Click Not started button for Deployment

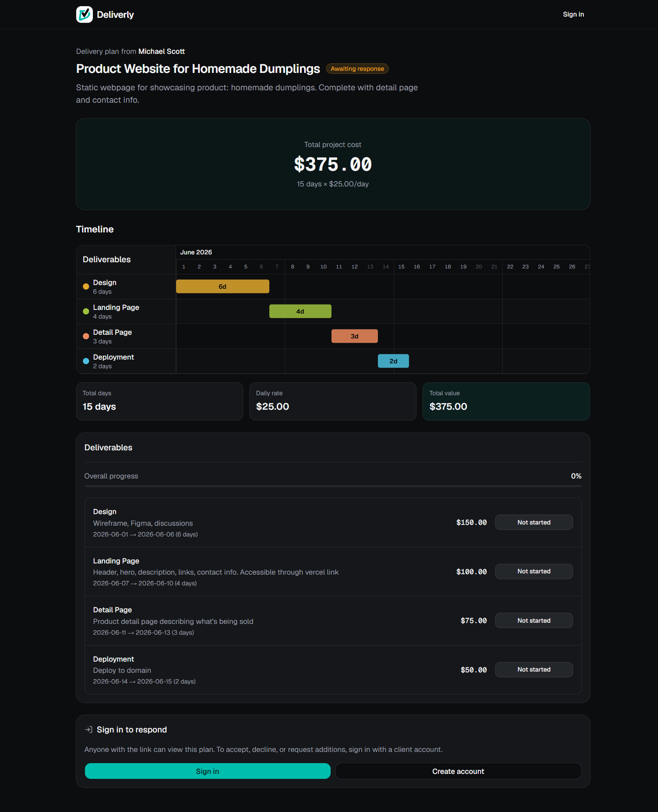(x=534, y=669)
